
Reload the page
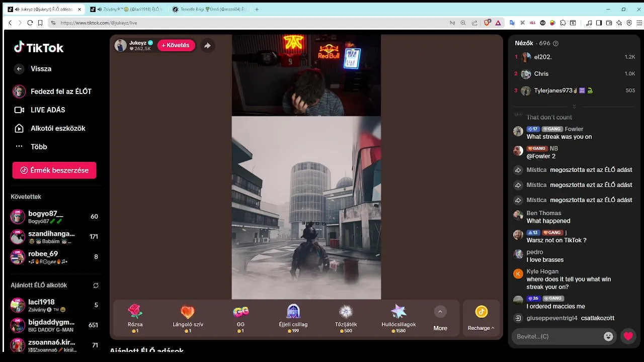click(x=30, y=23)
